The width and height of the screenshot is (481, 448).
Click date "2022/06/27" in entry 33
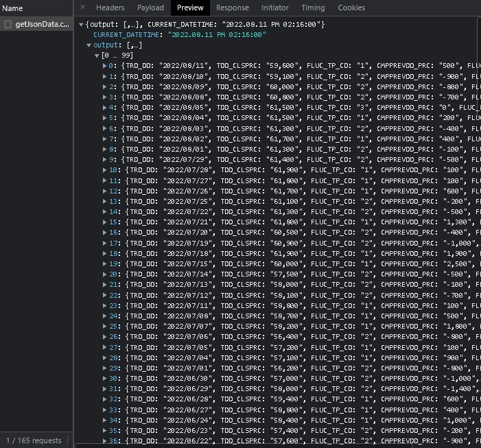click(187, 410)
